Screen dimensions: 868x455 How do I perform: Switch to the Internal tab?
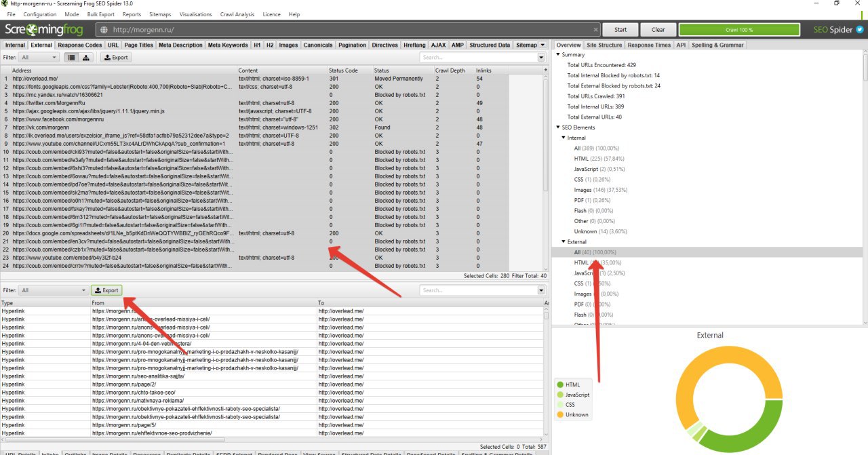(x=15, y=45)
